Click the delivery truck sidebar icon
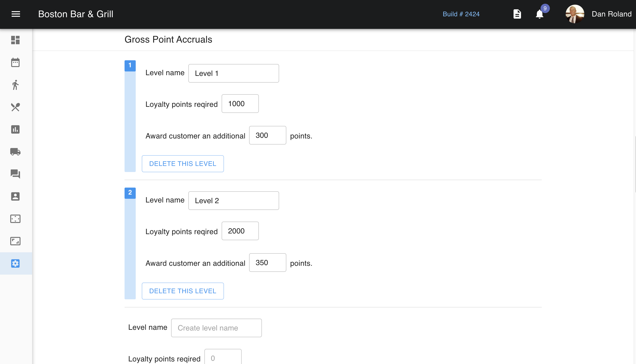The height and width of the screenshot is (364, 636). (x=15, y=152)
